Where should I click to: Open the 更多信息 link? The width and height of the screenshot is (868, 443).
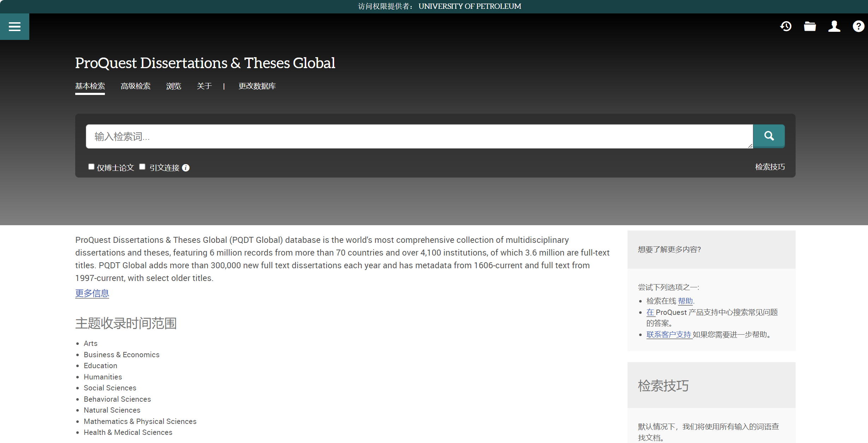92,293
